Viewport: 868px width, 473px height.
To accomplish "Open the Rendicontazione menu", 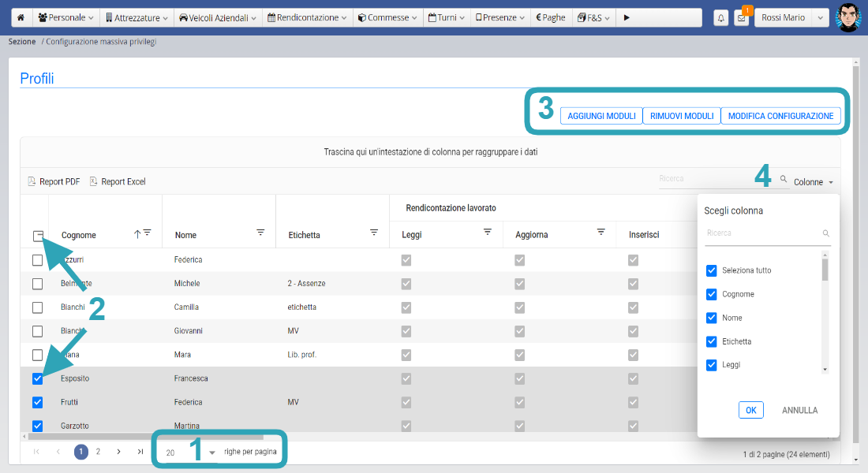I will pyautogui.click(x=307, y=17).
